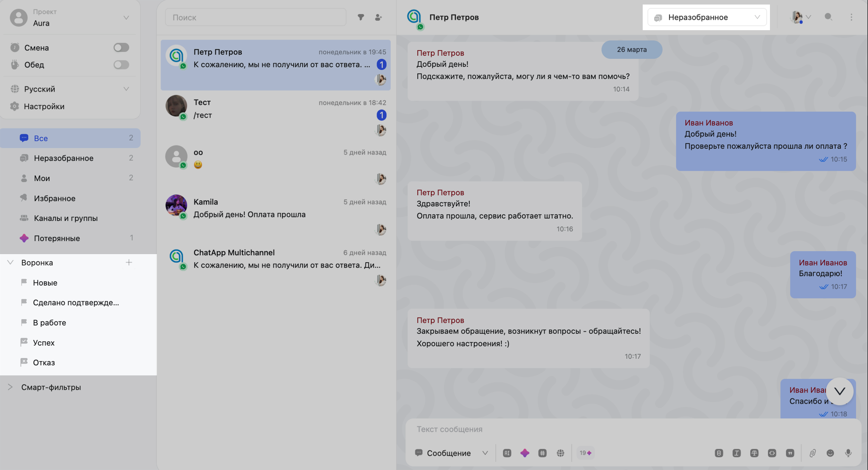This screenshot has width=868, height=470.
Task: Open the chat list filter icon
Action: (x=361, y=17)
